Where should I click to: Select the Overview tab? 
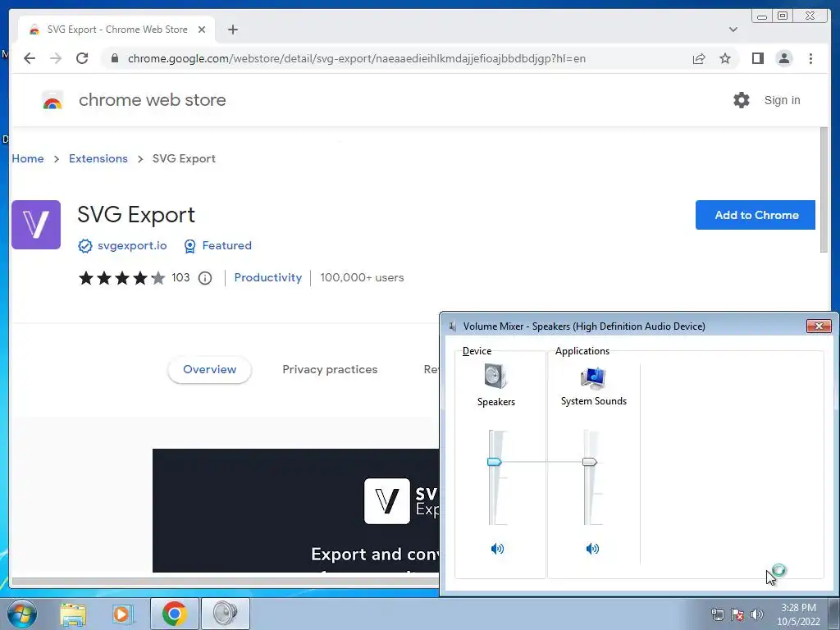(x=209, y=369)
